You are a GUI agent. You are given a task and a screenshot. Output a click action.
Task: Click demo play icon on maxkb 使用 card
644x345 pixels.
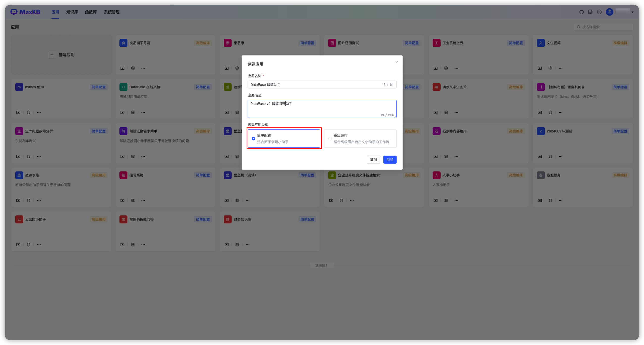18,112
